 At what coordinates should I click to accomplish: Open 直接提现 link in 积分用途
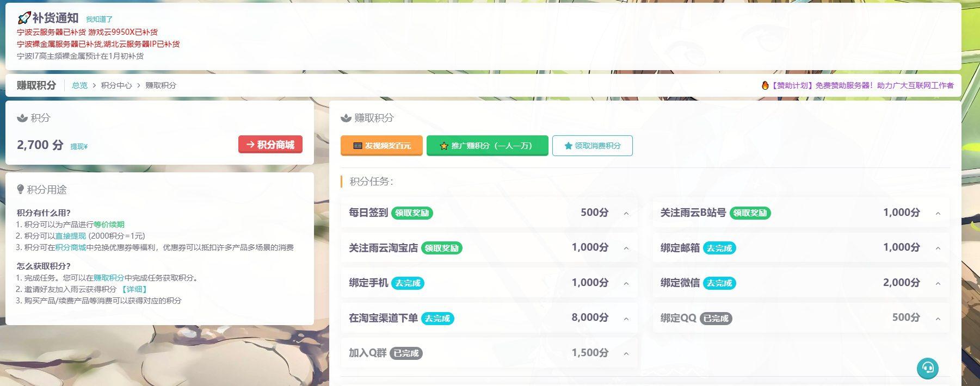pyautogui.click(x=71, y=236)
